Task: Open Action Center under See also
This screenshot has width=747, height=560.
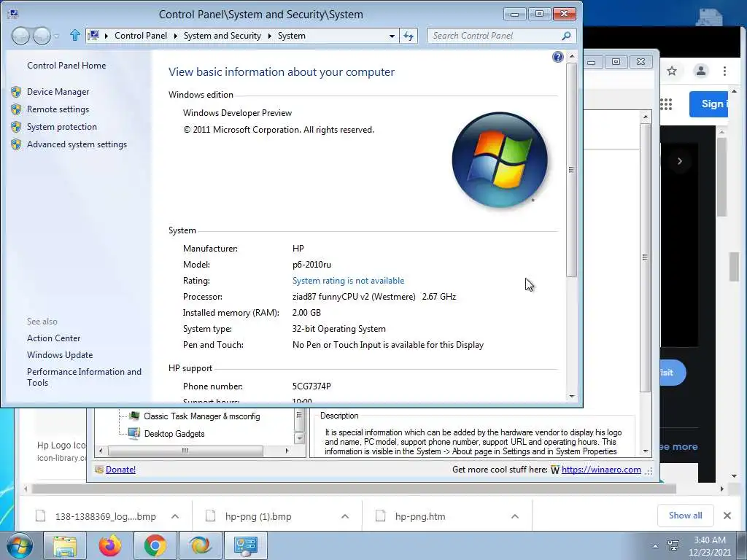Action: (x=53, y=338)
